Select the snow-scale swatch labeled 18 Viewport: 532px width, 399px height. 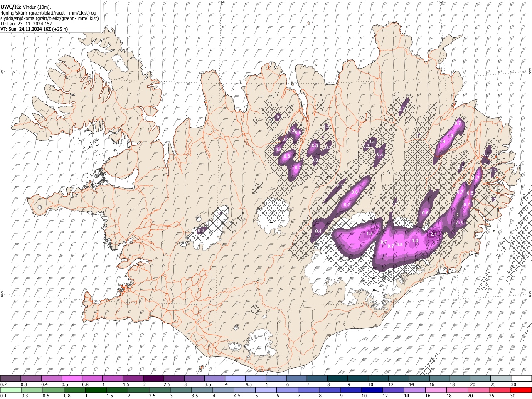click(461, 378)
